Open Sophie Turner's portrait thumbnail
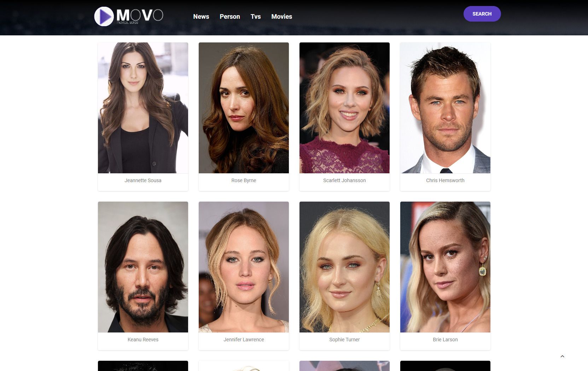Screen dimensions: 588x371 coord(344,267)
